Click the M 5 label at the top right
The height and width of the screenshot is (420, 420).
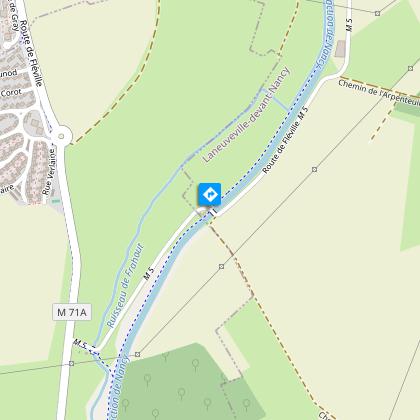(349, 25)
